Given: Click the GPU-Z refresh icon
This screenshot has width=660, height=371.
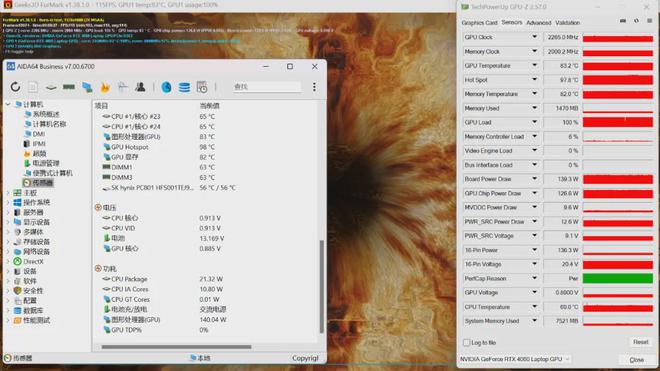Looking at the screenshot, I should pyautogui.click(x=636, y=21).
